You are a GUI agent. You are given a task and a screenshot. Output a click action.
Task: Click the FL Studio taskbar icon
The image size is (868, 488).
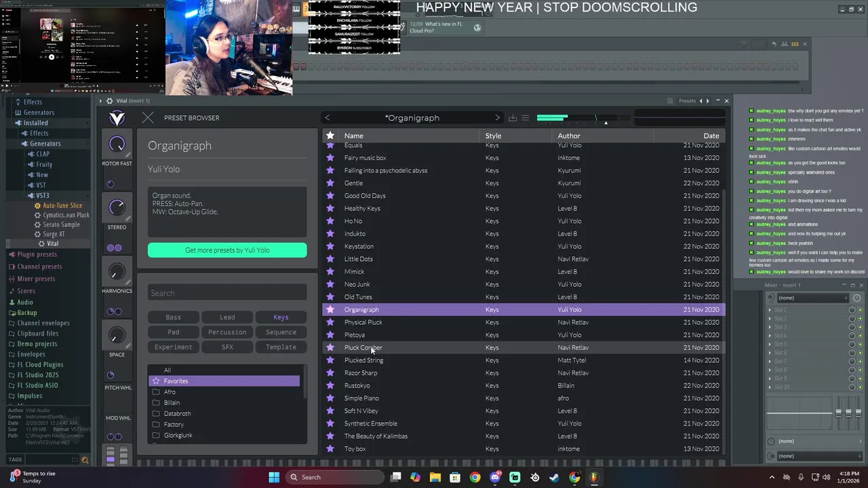click(594, 477)
